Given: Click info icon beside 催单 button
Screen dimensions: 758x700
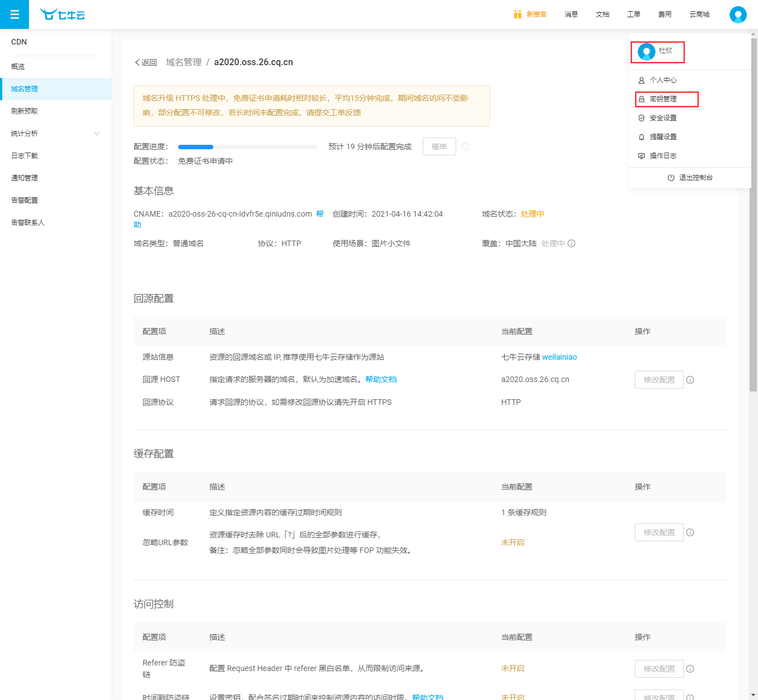Looking at the screenshot, I should click(x=466, y=146).
